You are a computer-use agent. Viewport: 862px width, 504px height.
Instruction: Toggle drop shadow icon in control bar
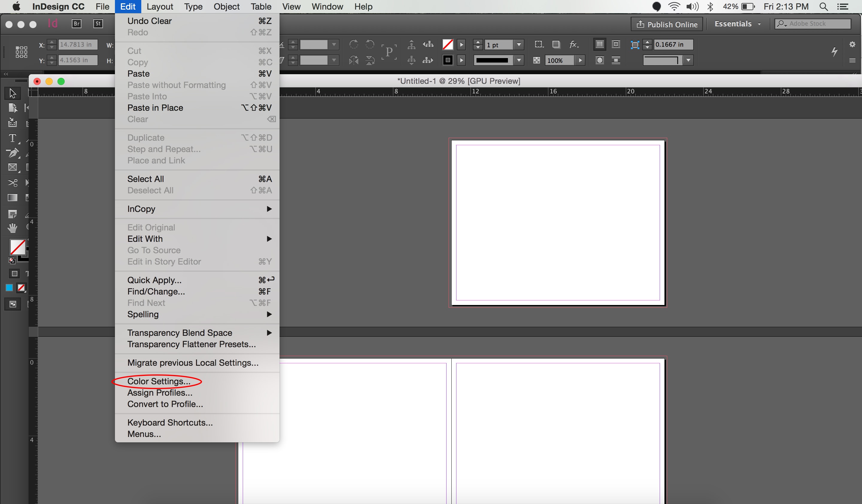(556, 45)
